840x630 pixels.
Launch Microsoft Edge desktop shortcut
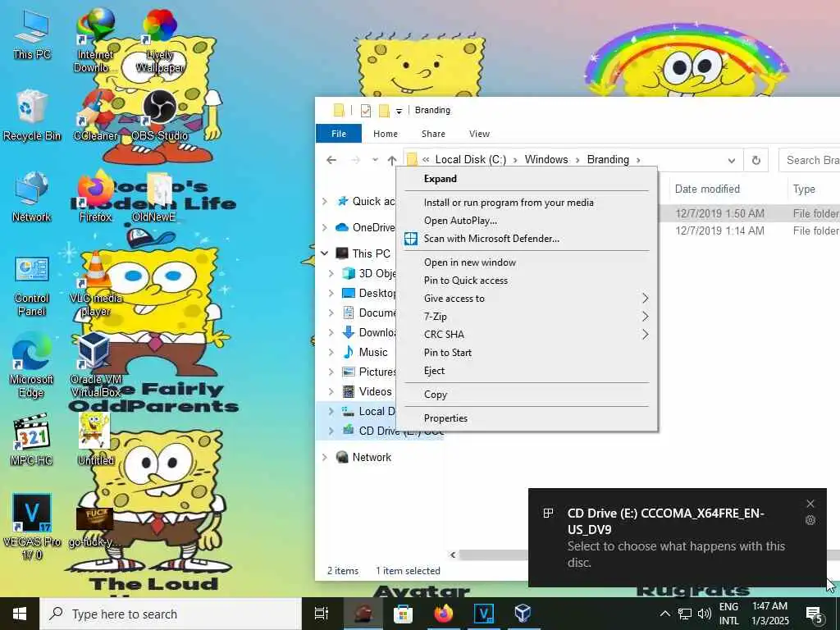pos(32,366)
